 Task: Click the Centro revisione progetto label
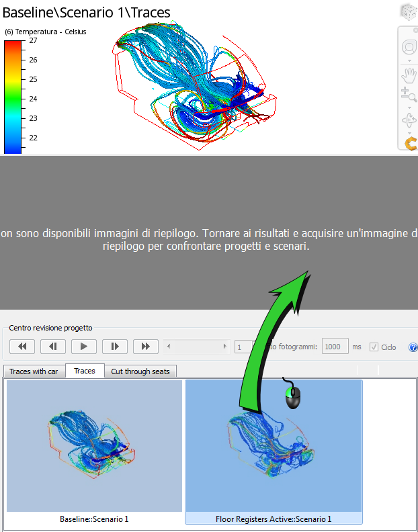(x=50, y=328)
